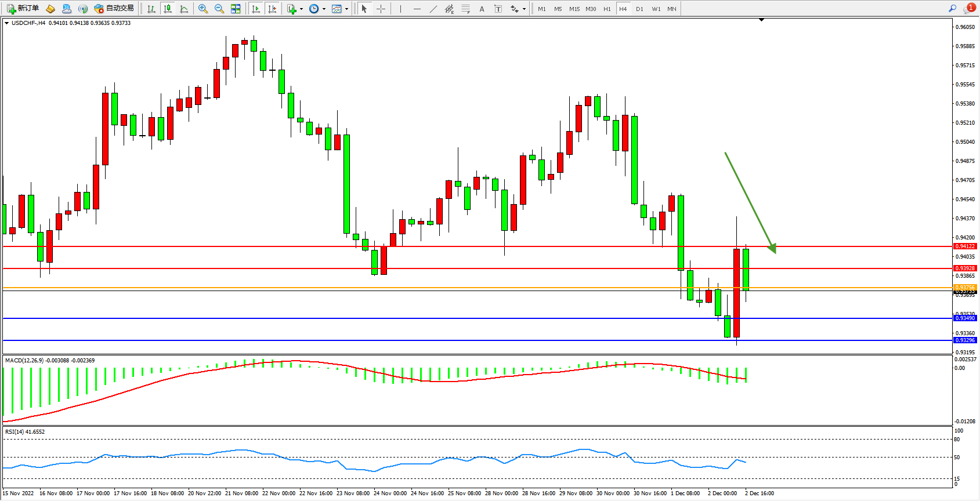Zoom in on the chart
980x501 pixels.
[203, 9]
